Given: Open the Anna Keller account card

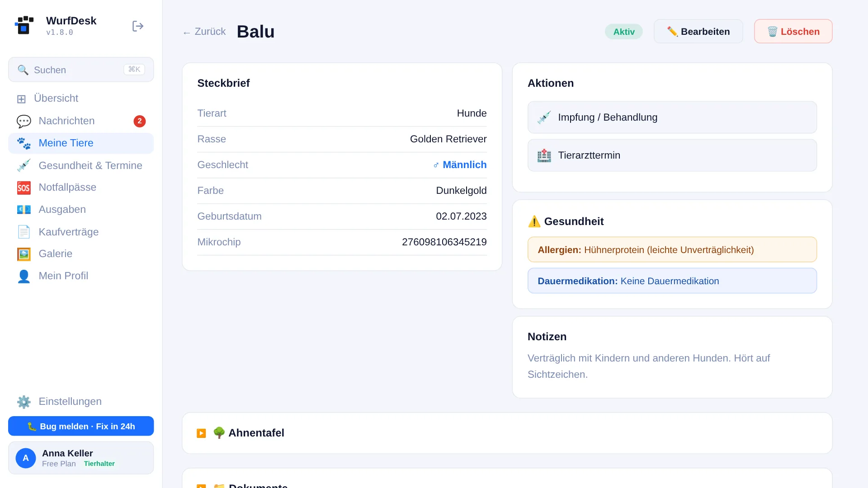Looking at the screenshot, I should click(81, 458).
